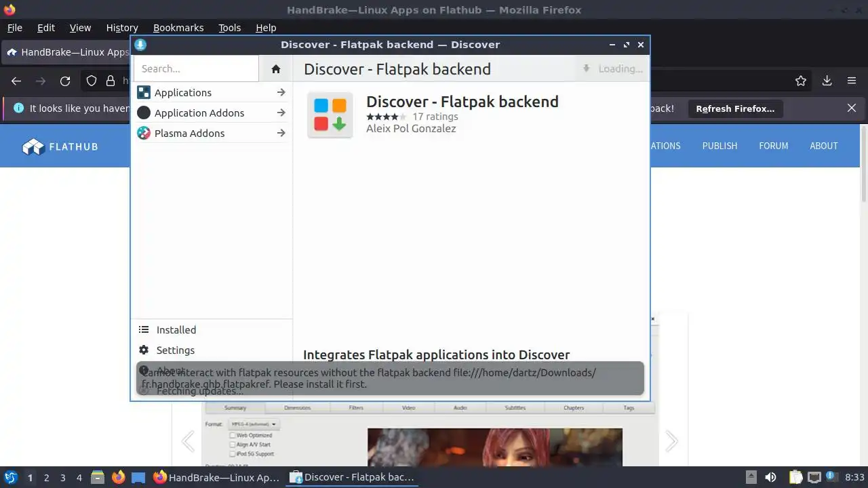Open the Firefox History menu

click(122, 28)
